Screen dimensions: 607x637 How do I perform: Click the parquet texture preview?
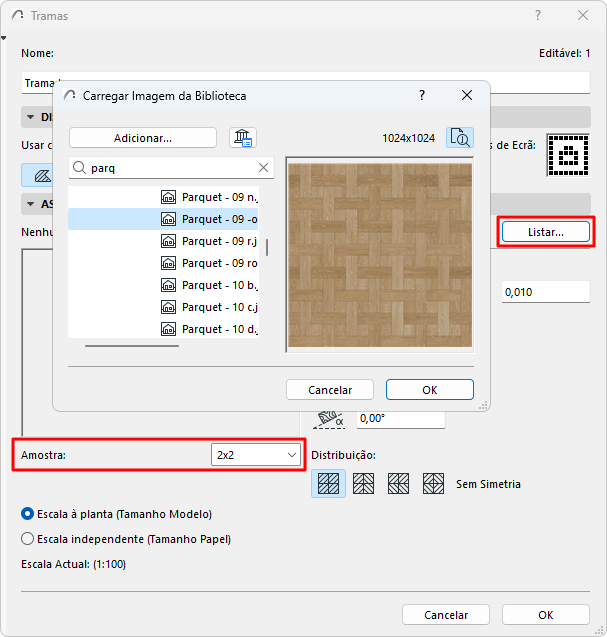coord(380,255)
